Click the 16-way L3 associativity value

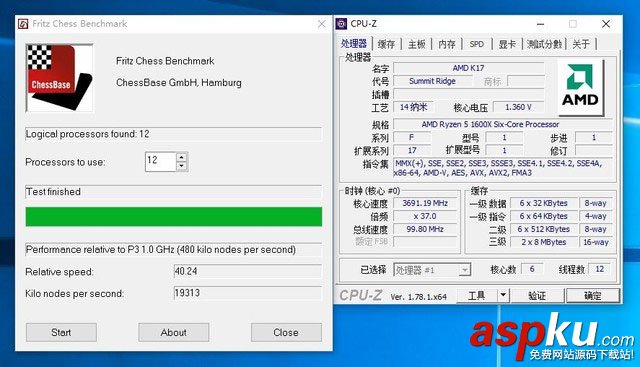coord(596,242)
